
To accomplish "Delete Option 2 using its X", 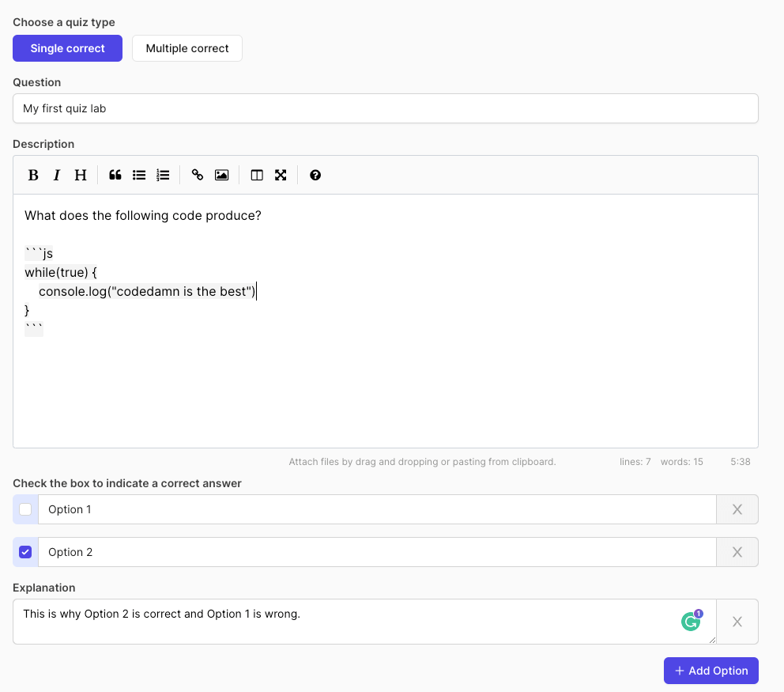I will (737, 552).
